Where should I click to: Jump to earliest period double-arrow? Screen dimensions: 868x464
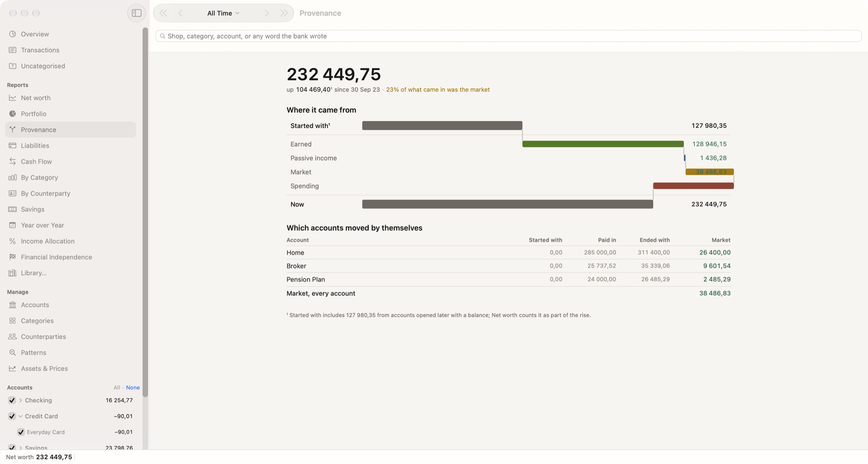point(163,13)
